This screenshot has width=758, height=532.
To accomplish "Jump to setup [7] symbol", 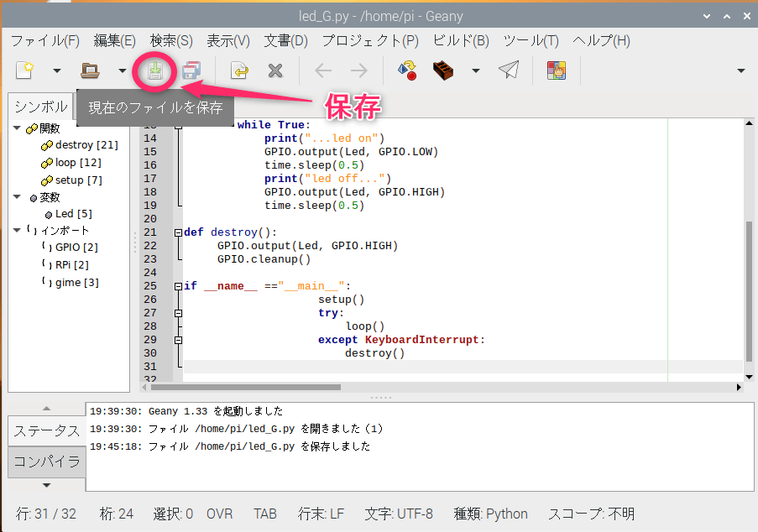I will click(x=79, y=180).
